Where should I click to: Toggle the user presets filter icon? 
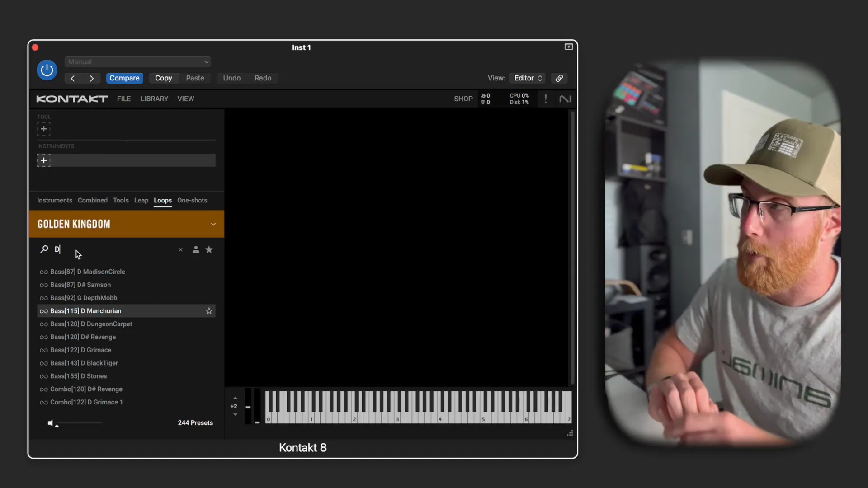(196, 249)
